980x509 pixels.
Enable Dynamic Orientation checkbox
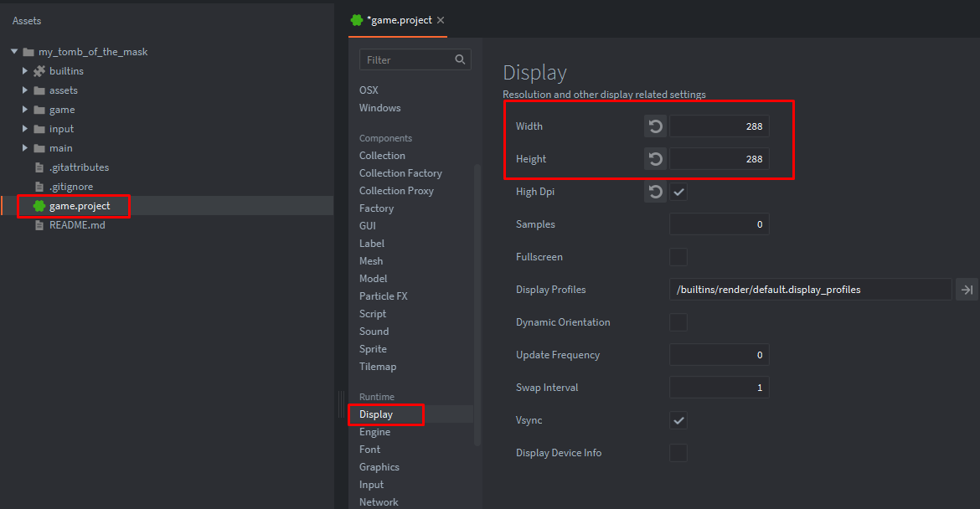678,322
